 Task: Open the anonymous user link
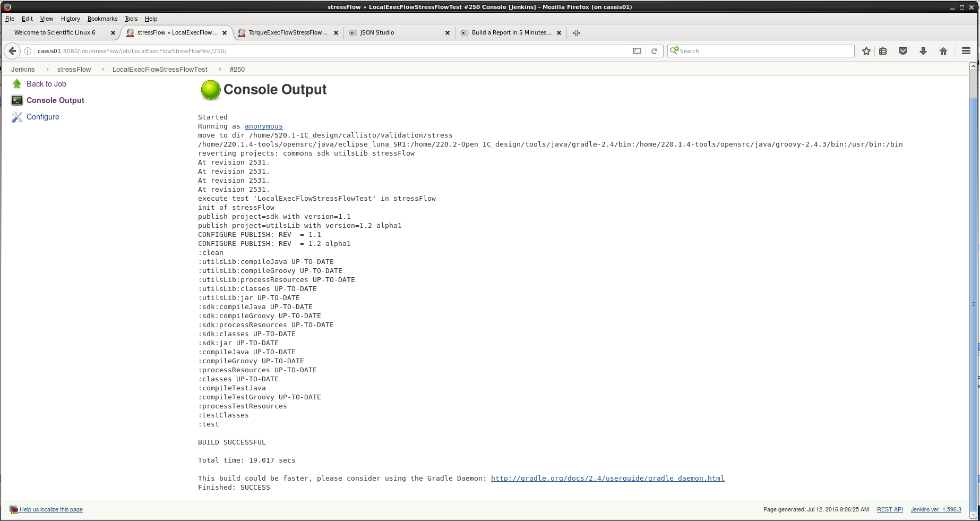pos(263,126)
